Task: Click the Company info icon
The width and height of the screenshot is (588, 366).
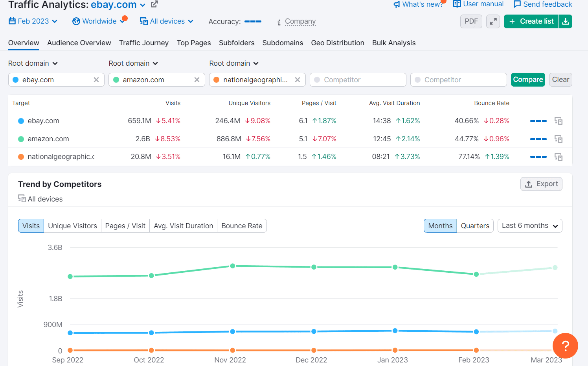Action: tap(279, 22)
